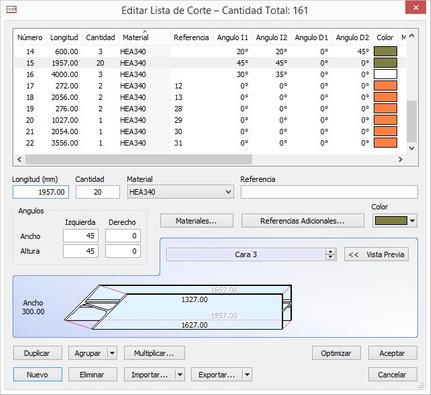Screen dimensions: 431x395
Task: Select row 14 with length 600.00
Action: 210,52
